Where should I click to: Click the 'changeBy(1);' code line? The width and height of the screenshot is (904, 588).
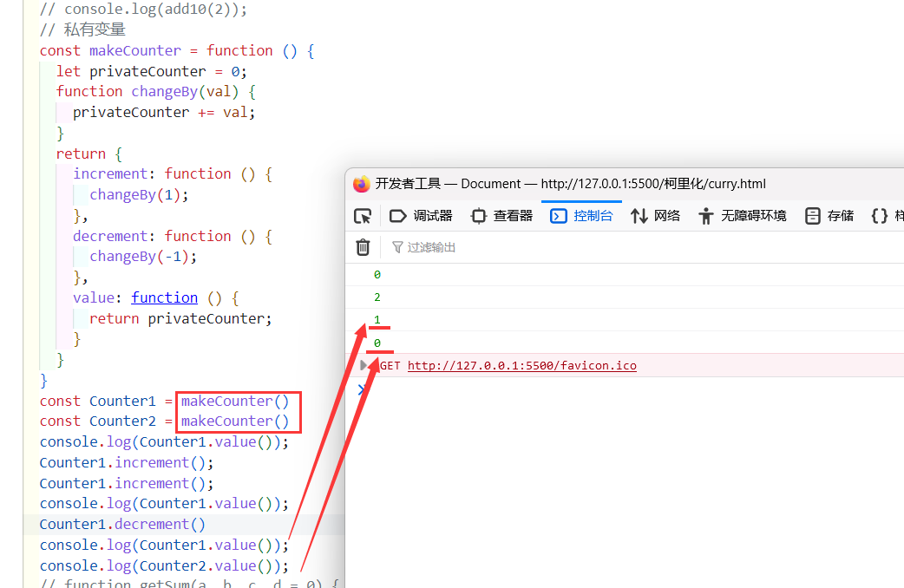139,195
